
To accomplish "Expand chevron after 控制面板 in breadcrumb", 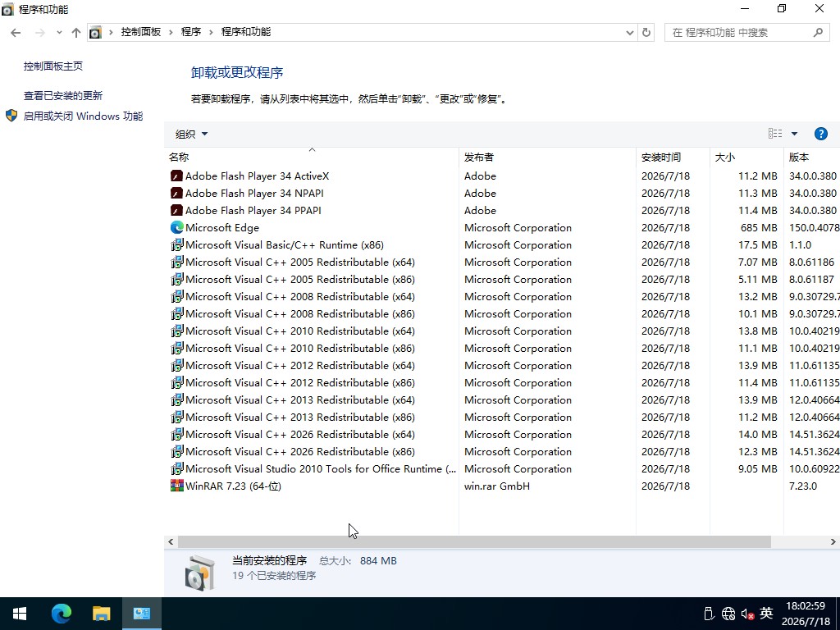I will 171,32.
